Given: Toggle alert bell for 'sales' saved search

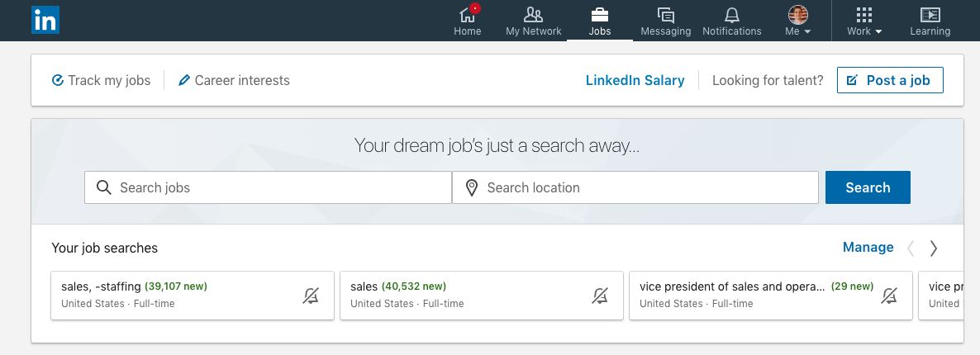Looking at the screenshot, I should pyautogui.click(x=600, y=296).
